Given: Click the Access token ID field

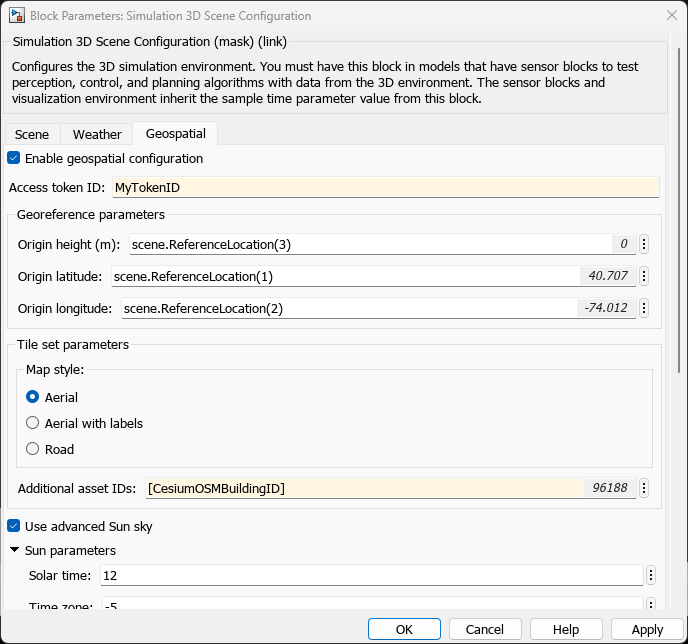Looking at the screenshot, I should coord(385,187).
